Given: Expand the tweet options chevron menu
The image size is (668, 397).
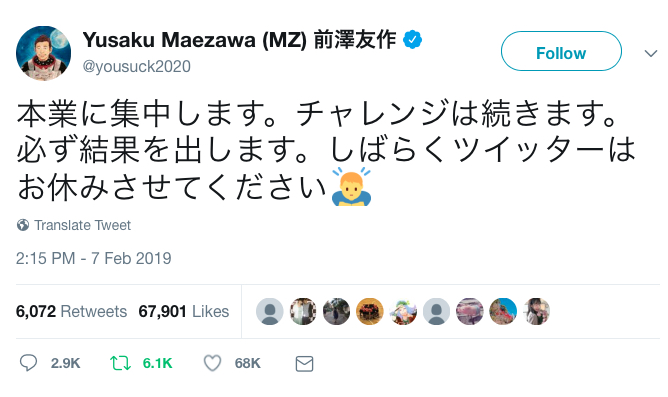Looking at the screenshot, I should point(650,53).
